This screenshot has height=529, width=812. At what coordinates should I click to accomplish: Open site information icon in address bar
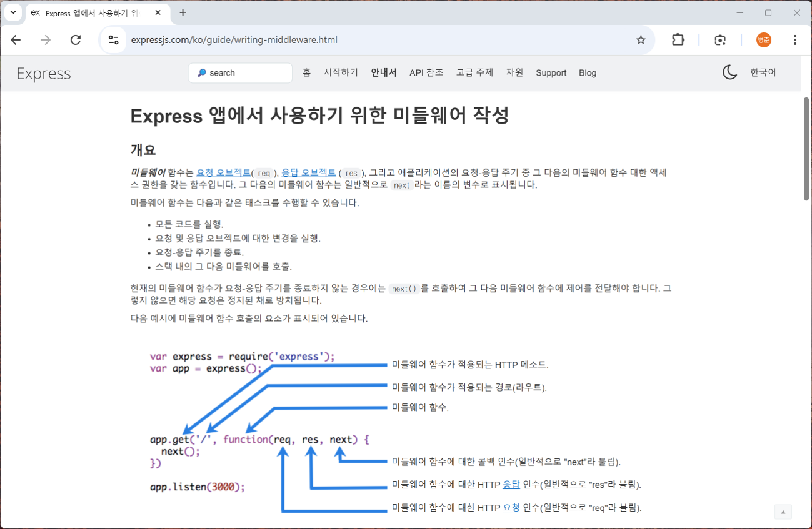tap(113, 40)
